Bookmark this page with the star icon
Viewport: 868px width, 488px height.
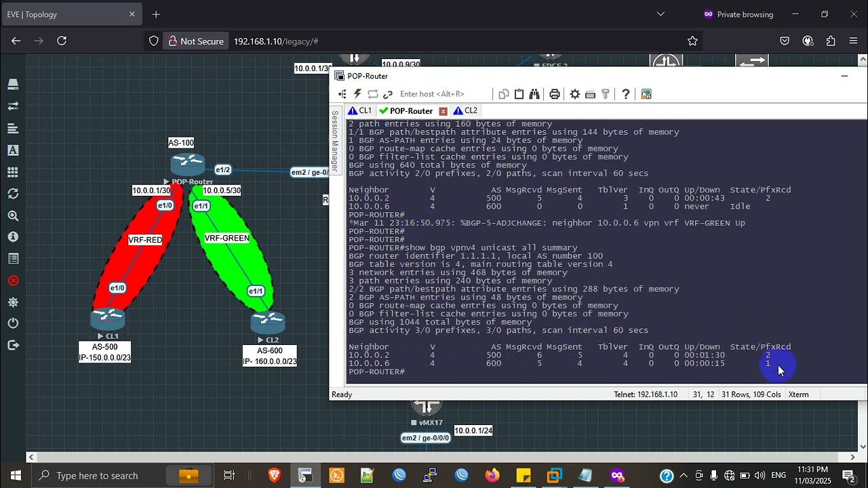tap(692, 41)
